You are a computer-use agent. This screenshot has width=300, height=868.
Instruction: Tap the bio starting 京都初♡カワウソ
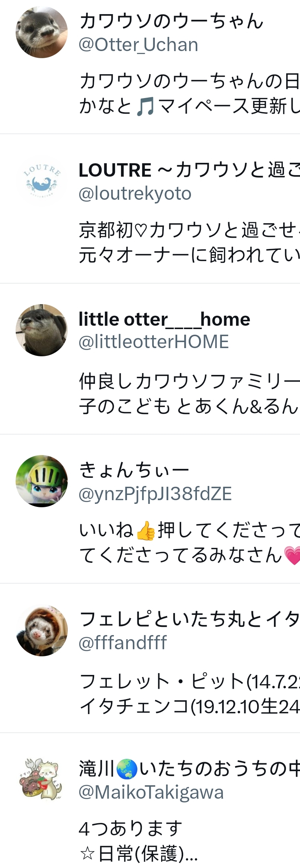189,242
